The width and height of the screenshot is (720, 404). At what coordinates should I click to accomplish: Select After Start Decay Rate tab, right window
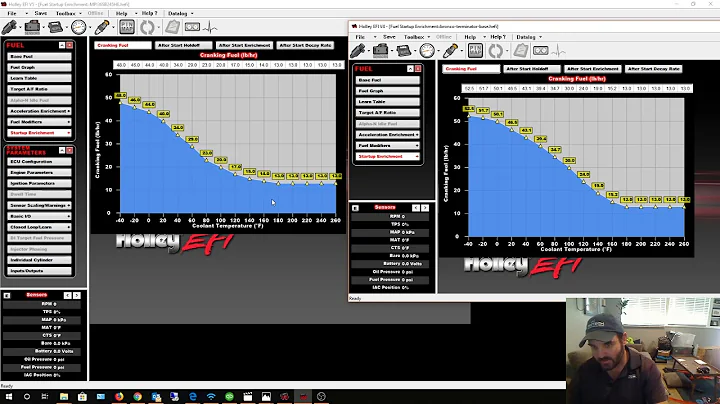(x=653, y=69)
